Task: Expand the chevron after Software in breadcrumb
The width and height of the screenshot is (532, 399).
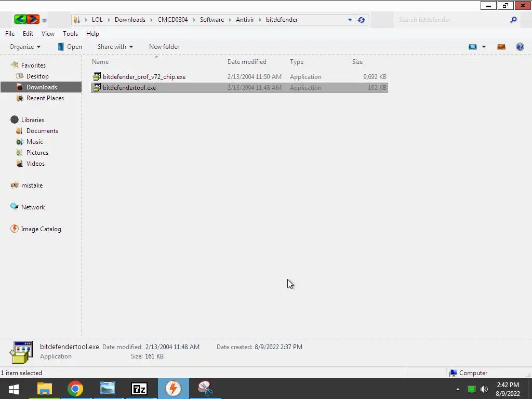Action: [x=230, y=20]
